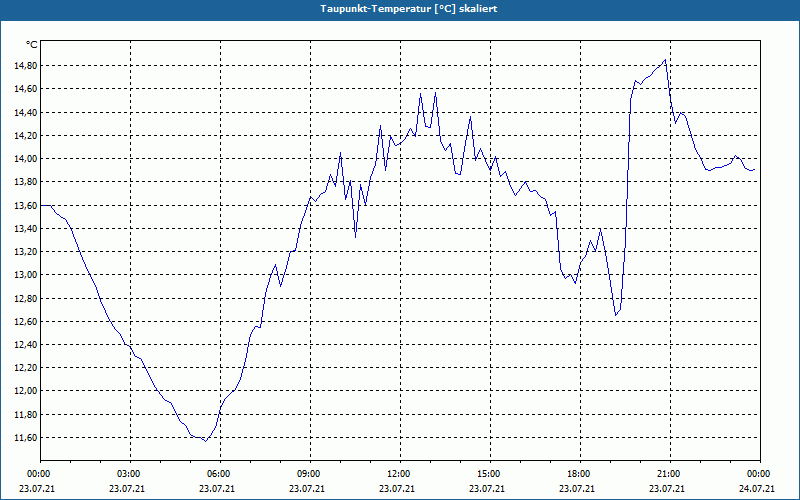Click the curve's lowest point before 06:00

point(205,441)
